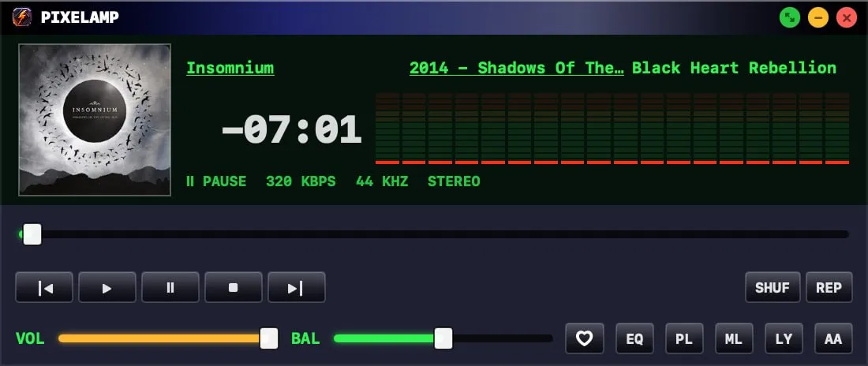Click the Insomnium album cover thumbnail

(95, 120)
